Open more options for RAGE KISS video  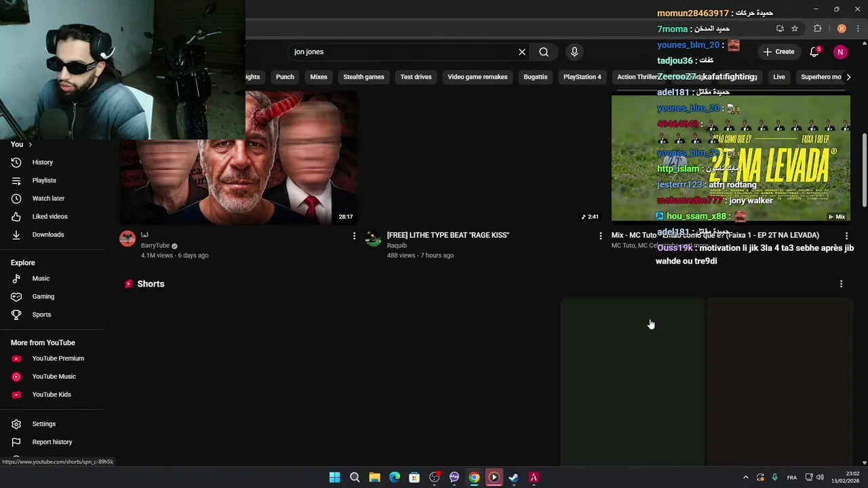coord(600,236)
